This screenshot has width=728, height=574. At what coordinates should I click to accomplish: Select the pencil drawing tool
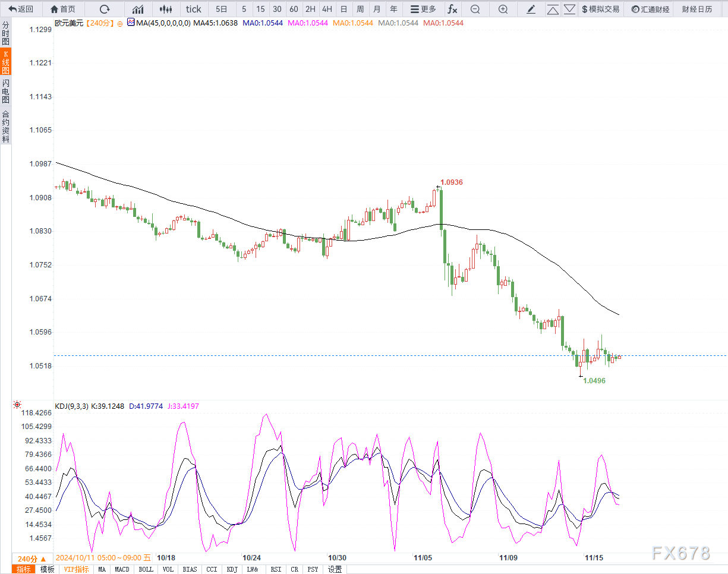[531, 9]
